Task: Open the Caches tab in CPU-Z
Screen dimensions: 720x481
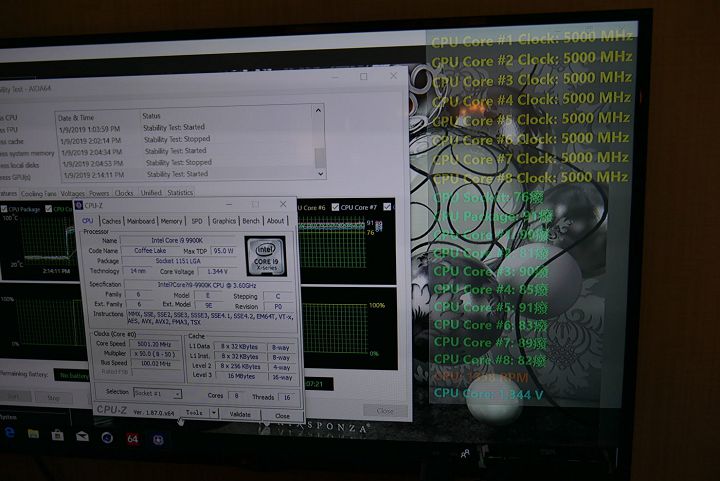Action: 111,221
